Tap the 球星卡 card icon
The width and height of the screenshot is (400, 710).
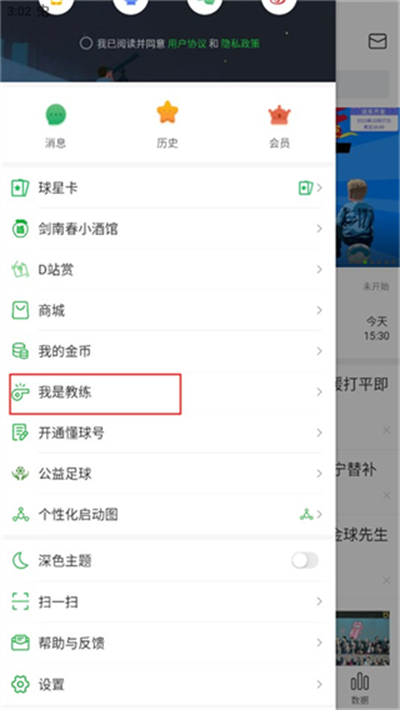click(20, 188)
